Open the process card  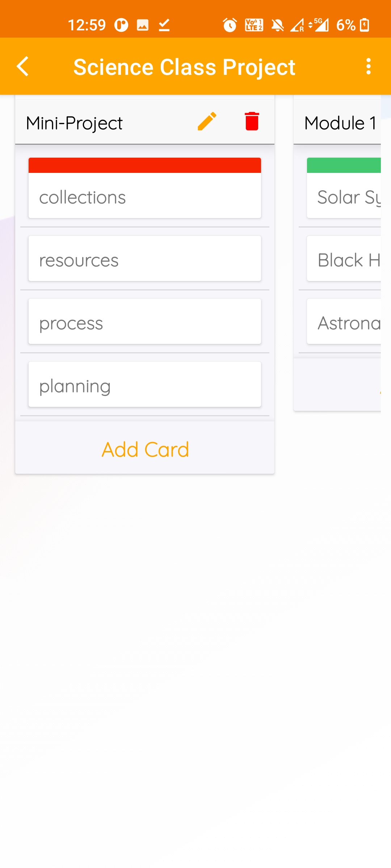145,322
